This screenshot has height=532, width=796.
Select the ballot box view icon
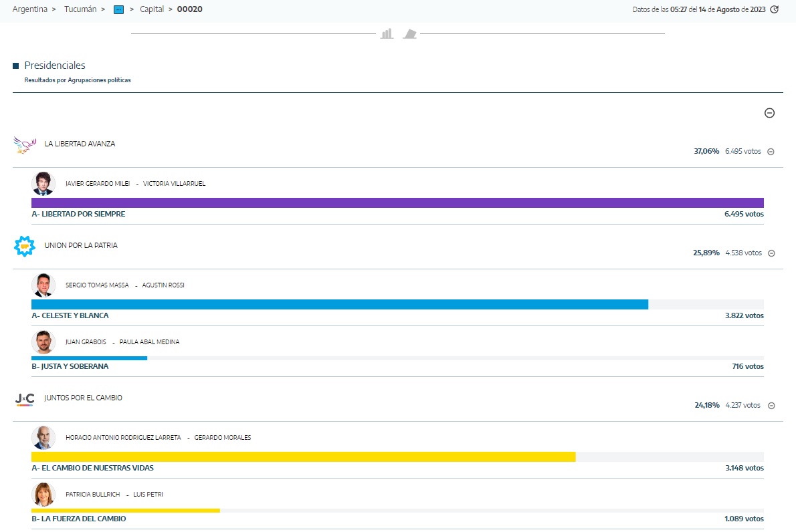click(x=409, y=33)
